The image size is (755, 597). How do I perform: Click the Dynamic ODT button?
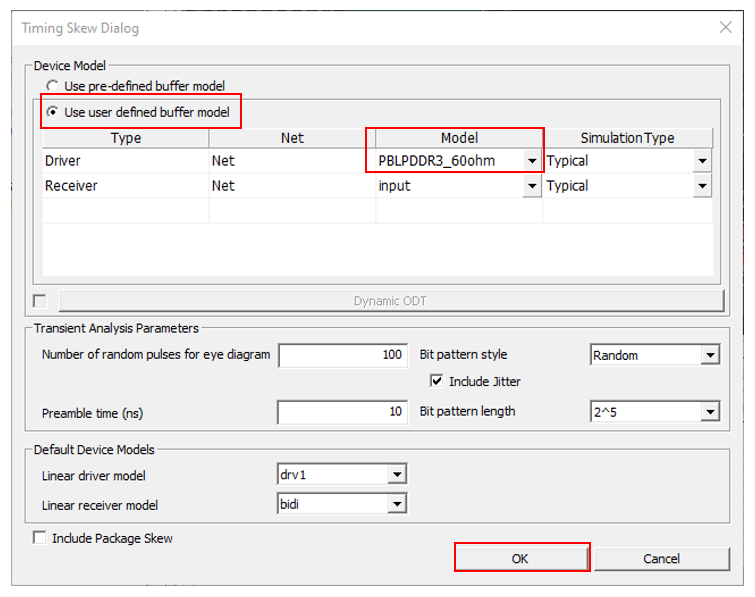390,301
